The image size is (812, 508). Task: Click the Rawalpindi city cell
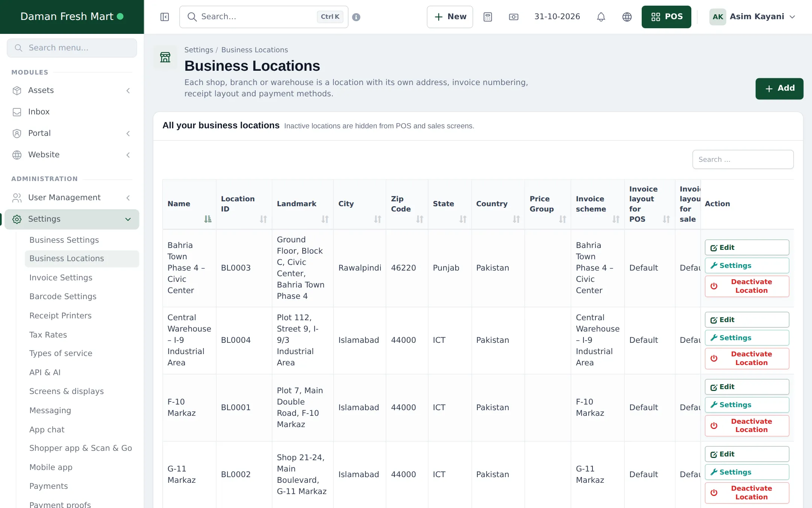pyautogui.click(x=360, y=268)
